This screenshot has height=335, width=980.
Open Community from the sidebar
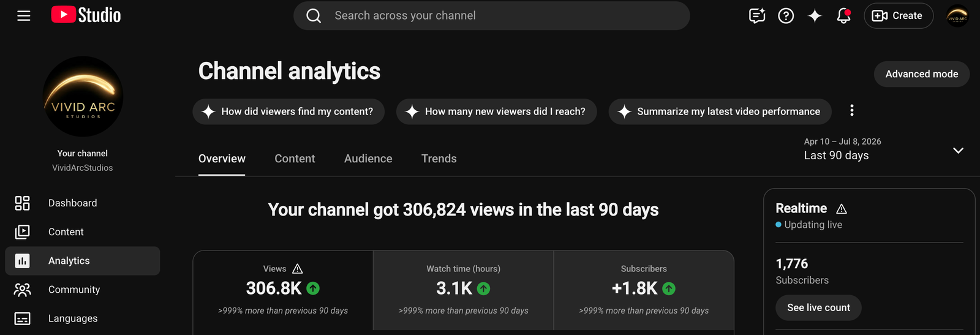tap(83, 290)
